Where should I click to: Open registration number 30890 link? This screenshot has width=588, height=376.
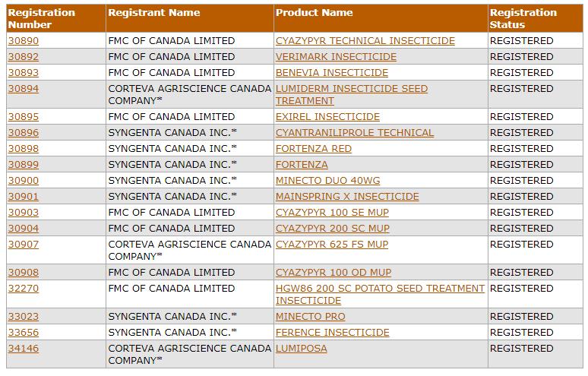click(24, 40)
